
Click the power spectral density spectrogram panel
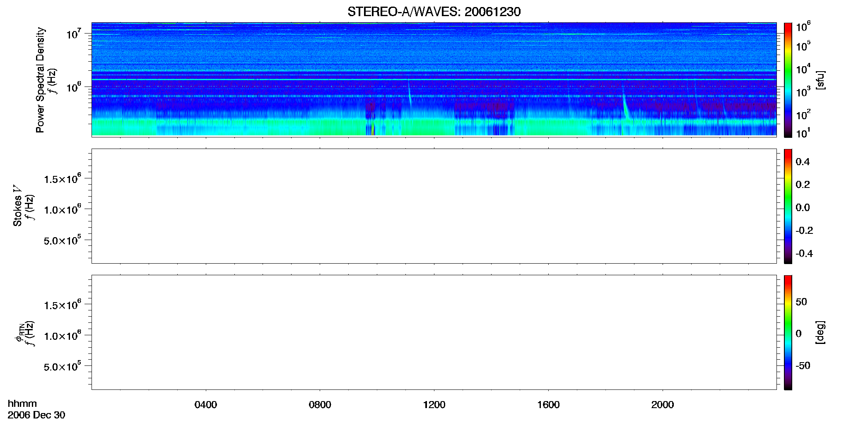click(x=434, y=79)
